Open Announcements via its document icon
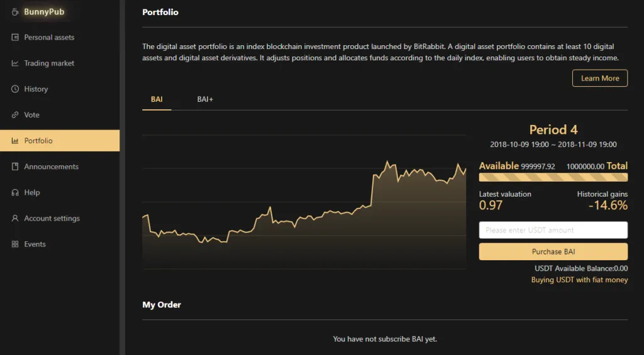The width and height of the screenshot is (644, 355). click(15, 167)
